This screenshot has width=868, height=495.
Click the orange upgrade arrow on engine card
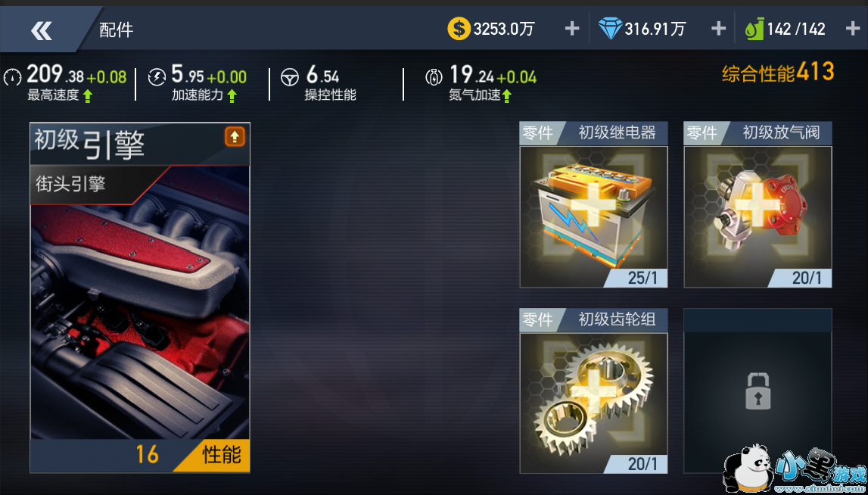[x=235, y=137]
